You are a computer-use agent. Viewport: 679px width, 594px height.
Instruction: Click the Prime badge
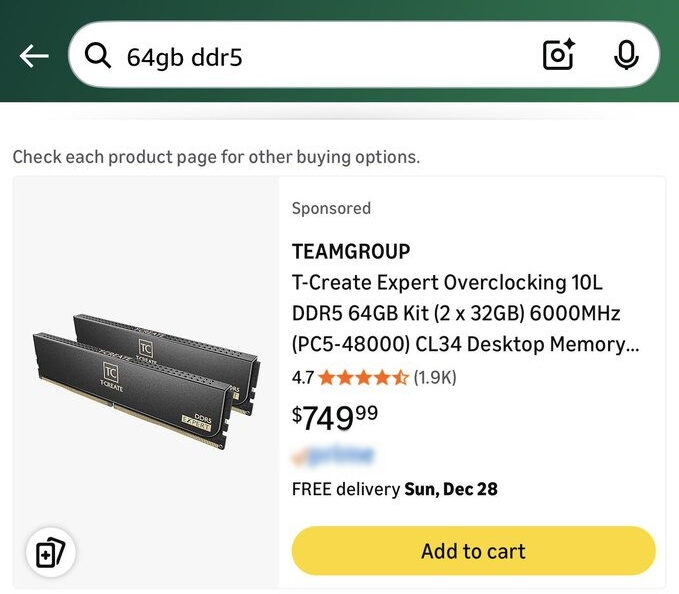[x=333, y=457]
